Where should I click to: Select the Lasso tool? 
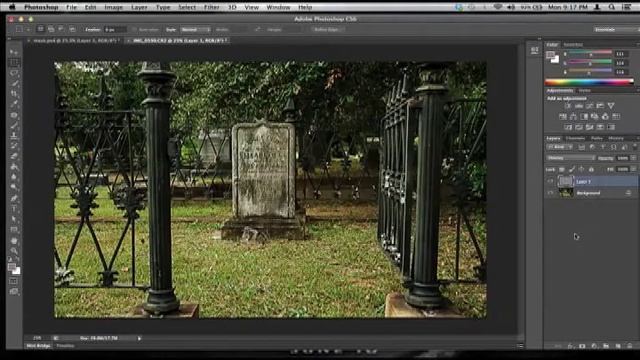(x=14, y=73)
